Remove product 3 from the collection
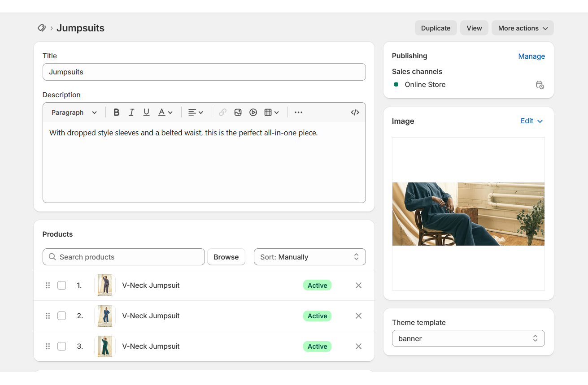 coord(358,346)
